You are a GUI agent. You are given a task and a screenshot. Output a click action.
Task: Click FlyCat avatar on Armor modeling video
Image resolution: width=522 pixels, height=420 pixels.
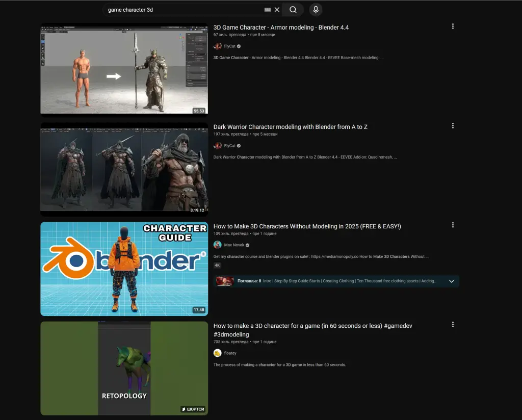218,46
